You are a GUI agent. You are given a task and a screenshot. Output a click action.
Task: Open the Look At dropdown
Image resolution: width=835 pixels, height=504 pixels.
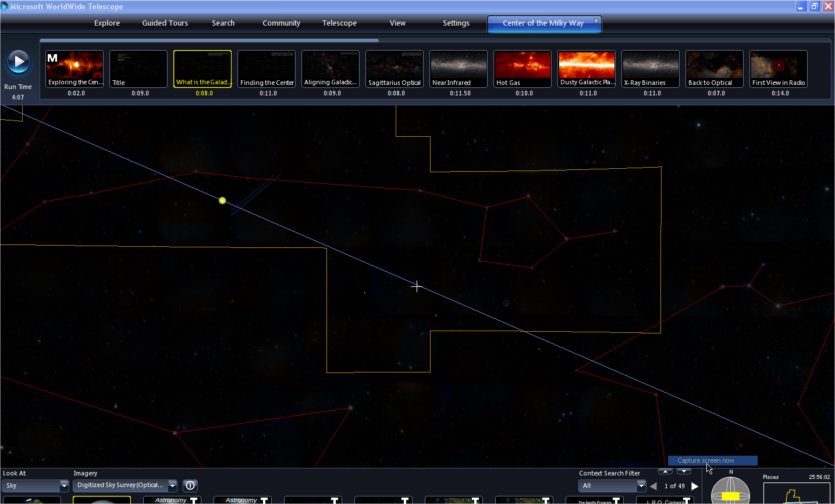pyautogui.click(x=35, y=485)
